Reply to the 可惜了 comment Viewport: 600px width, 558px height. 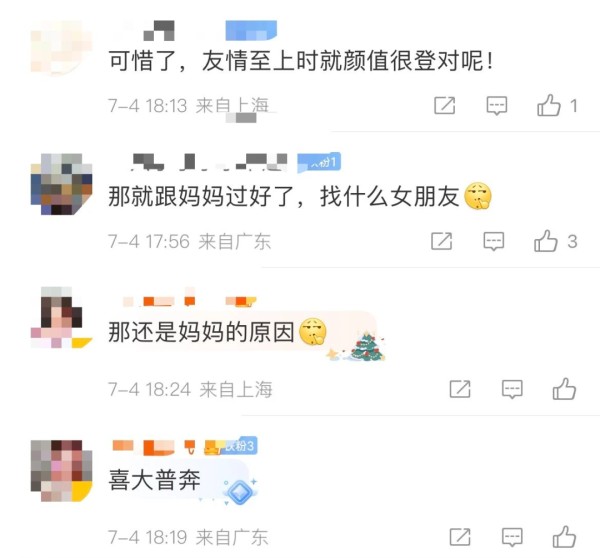pyautogui.click(x=497, y=106)
